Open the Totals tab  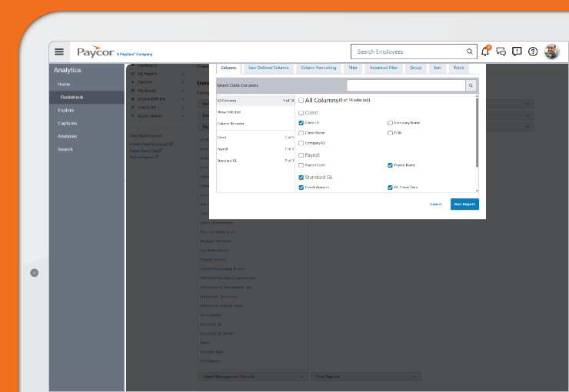pyautogui.click(x=459, y=68)
